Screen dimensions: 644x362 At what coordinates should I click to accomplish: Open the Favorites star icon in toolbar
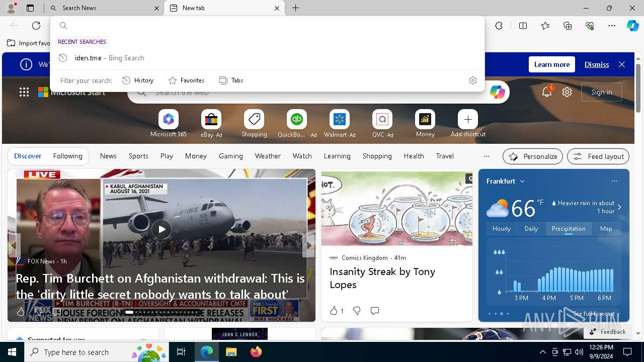pyautogui.click(x=545, y=26)
